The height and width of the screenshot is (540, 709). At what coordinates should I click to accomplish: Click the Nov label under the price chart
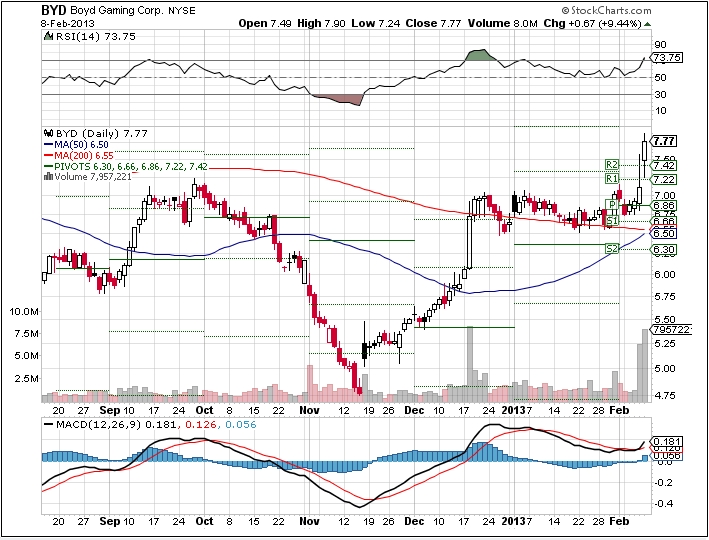coord(309,410)
